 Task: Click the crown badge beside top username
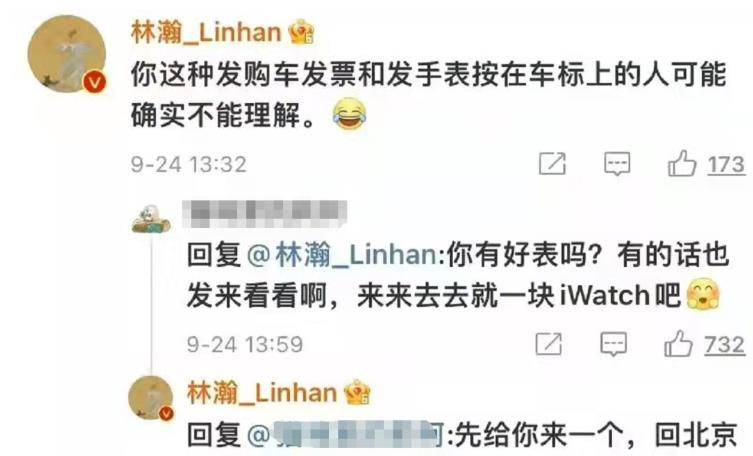coord(302,32)
